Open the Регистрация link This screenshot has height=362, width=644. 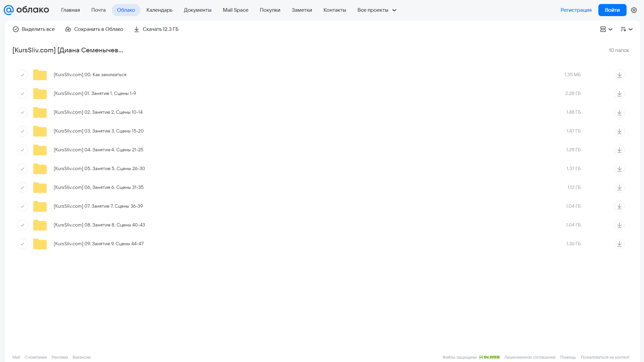[576, 10]
